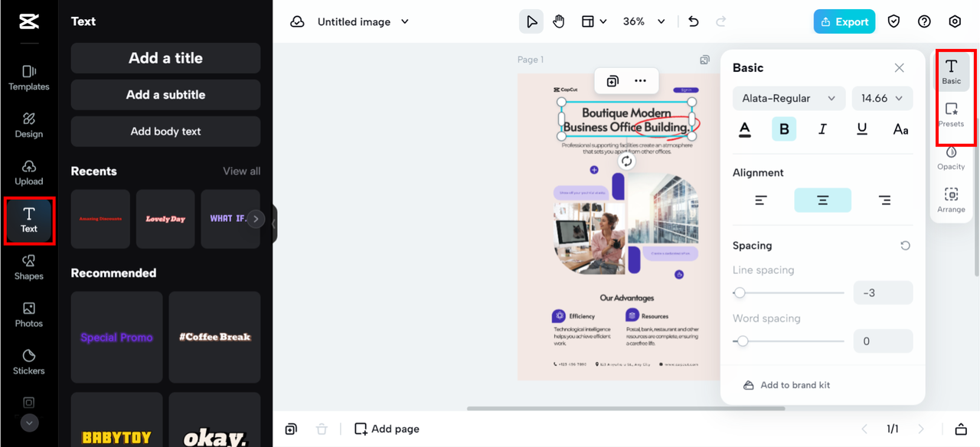Open the settings hexagon icon
The image size is (980, 447).
[x=955, y=21]
